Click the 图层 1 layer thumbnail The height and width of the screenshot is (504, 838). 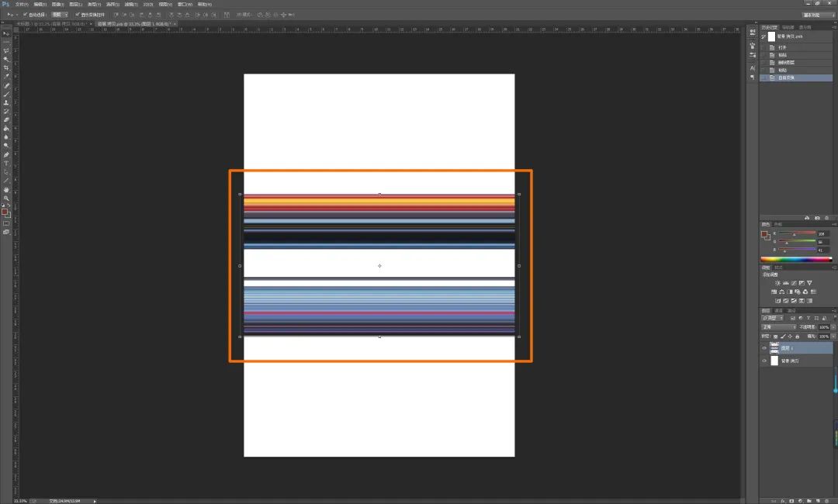tap(774, 348)
